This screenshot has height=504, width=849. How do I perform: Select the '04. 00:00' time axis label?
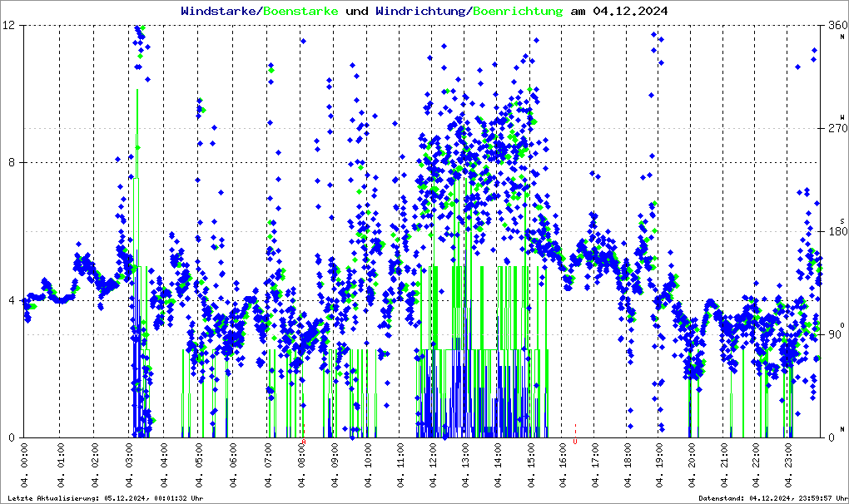(x=25, y=467)
